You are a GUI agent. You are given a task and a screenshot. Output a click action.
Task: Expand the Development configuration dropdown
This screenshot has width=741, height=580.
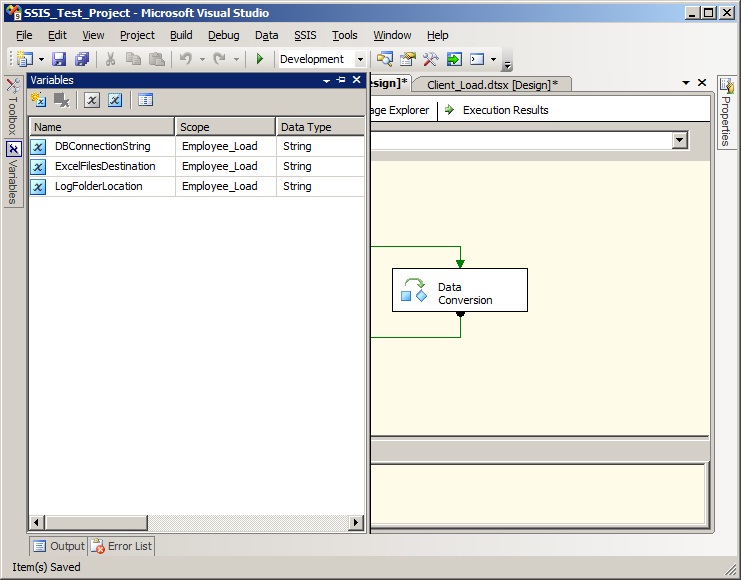pos(360,60)
